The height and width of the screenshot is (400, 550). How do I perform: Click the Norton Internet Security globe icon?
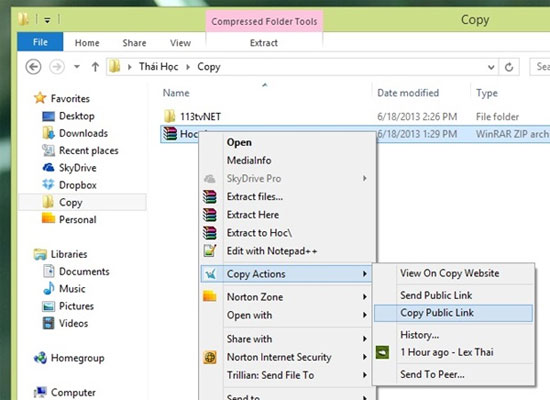[x=210, y=357]
